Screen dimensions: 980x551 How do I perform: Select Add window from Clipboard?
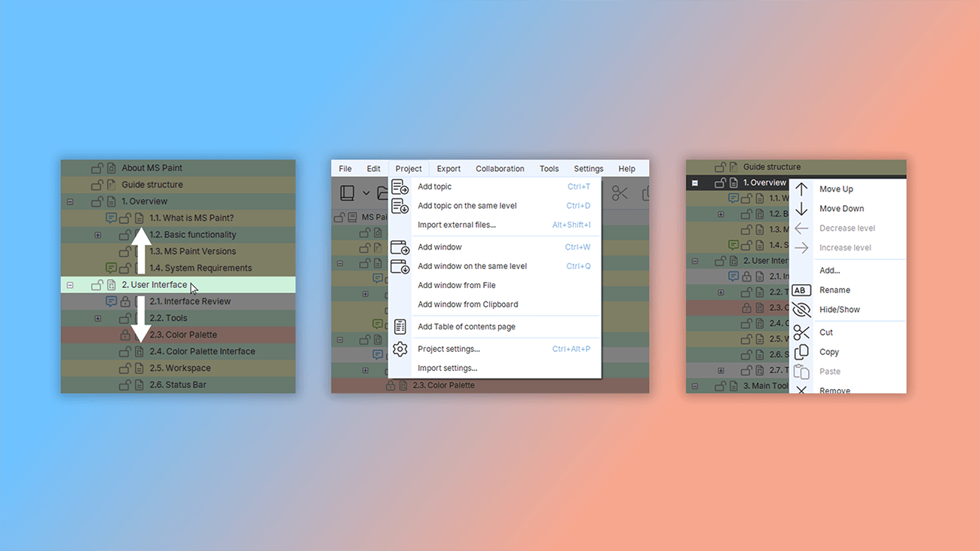coord(467,305)
